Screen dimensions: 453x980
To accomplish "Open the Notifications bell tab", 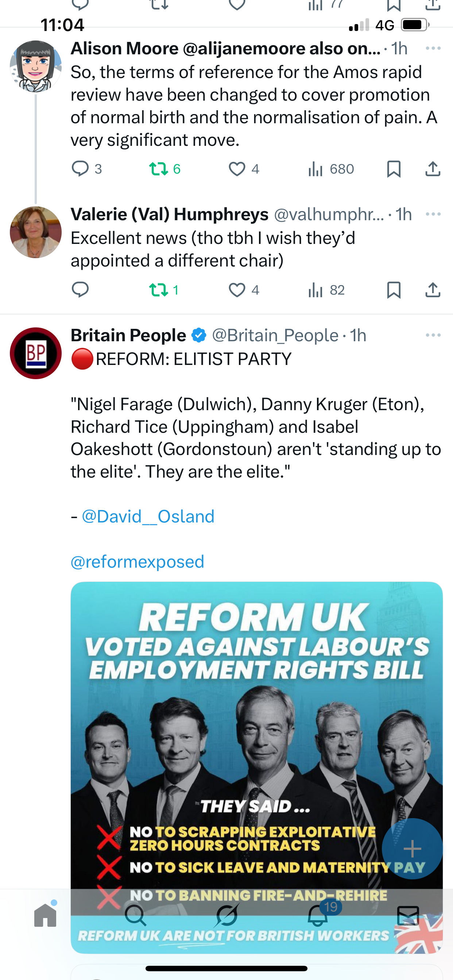I will [318, 915].
